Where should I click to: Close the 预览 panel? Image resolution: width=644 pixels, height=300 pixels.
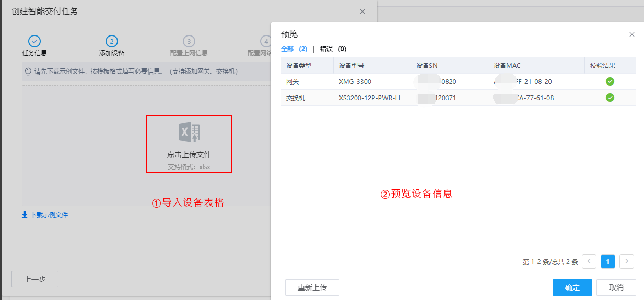(x=631, y=34)
